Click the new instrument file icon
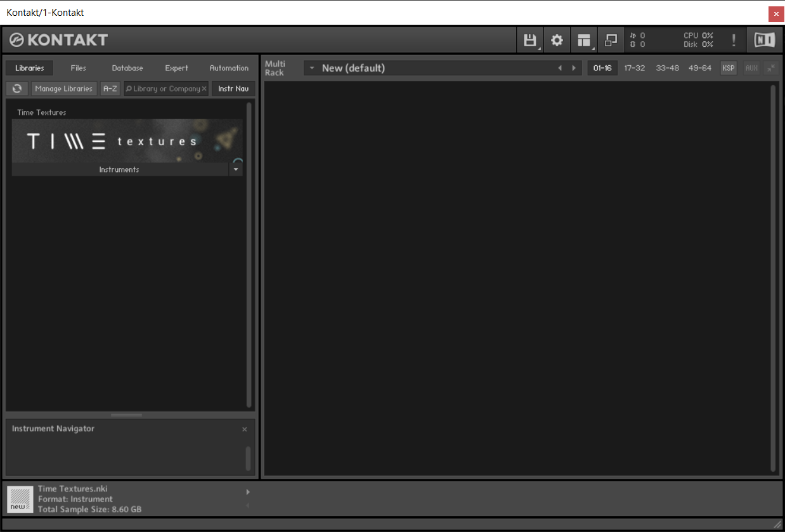785x532 pixels. click(x=21, y=499)
